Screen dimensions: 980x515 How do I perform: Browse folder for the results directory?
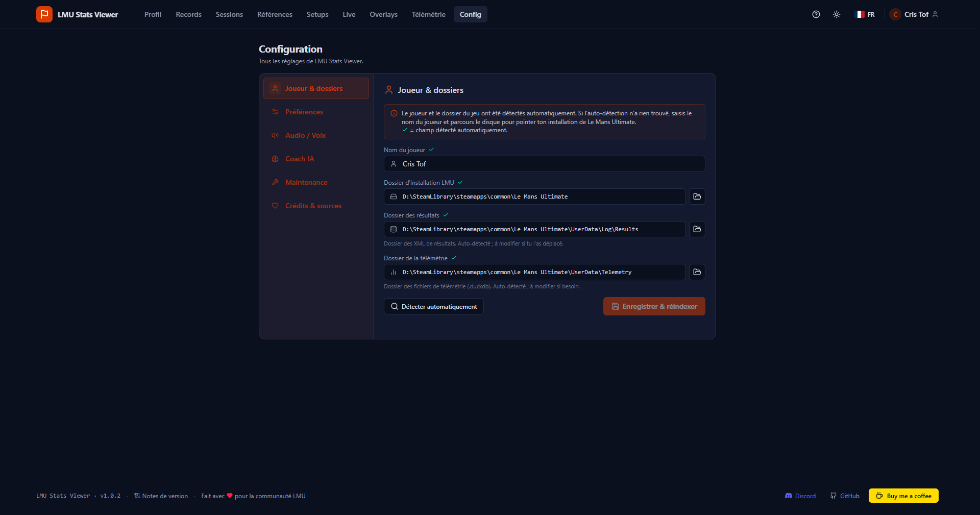[697, 229]
